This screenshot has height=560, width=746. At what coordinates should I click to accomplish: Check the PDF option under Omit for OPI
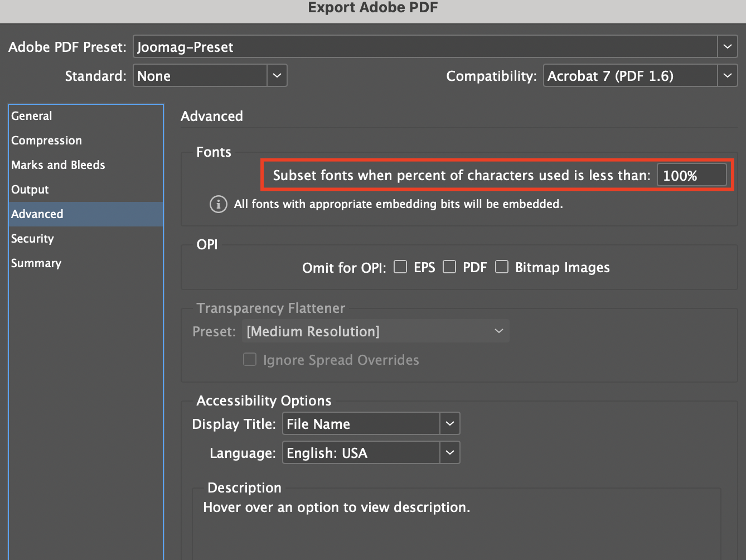pyautogui.click(x=449, y=267)
